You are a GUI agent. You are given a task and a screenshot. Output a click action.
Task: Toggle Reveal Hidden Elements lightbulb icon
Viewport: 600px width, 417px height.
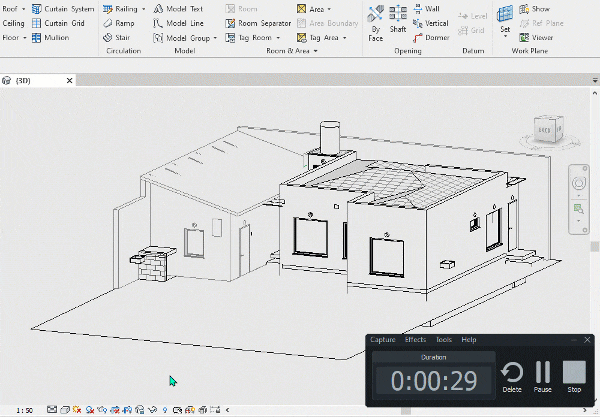point(165,410)
